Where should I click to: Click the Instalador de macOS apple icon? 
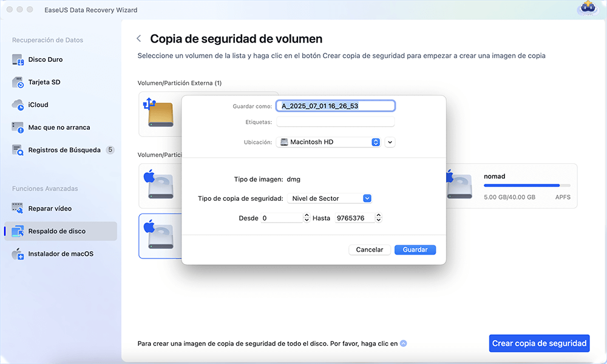[18, 254]
